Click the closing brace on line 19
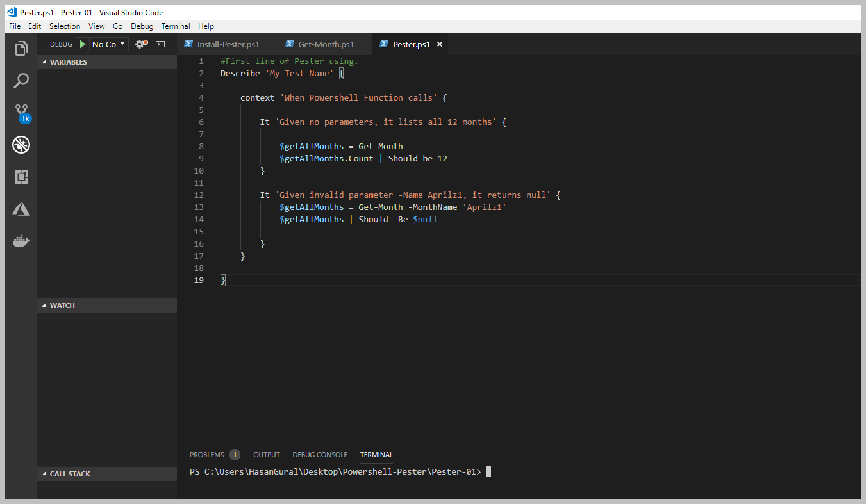 pyautogui.click(x=223, y=280)
